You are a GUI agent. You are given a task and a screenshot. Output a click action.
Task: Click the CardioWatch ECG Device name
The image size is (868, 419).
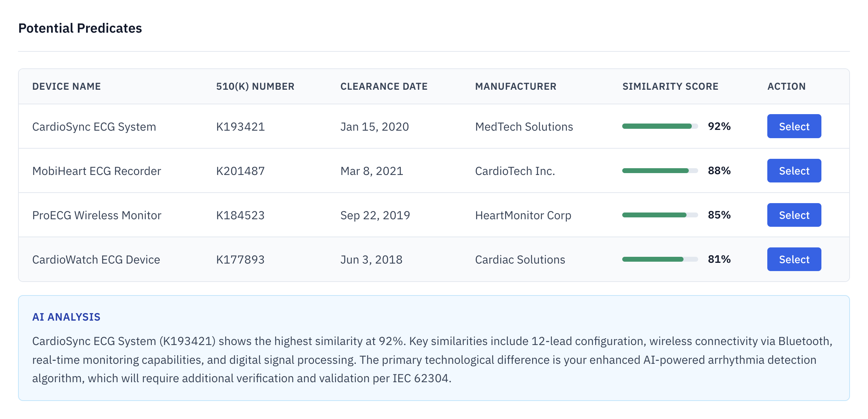tap(96, 259)
